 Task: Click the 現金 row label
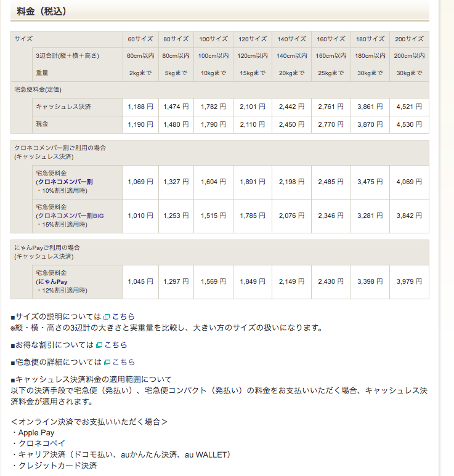(x=42, y=124)
